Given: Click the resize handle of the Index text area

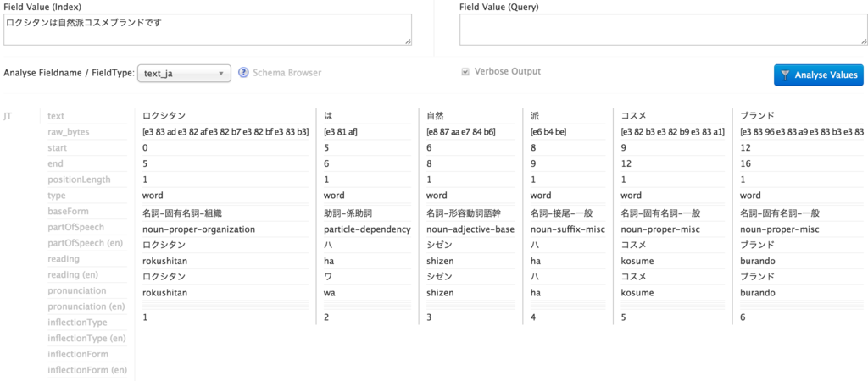Looking at the screenshot, I should point(408,41).
